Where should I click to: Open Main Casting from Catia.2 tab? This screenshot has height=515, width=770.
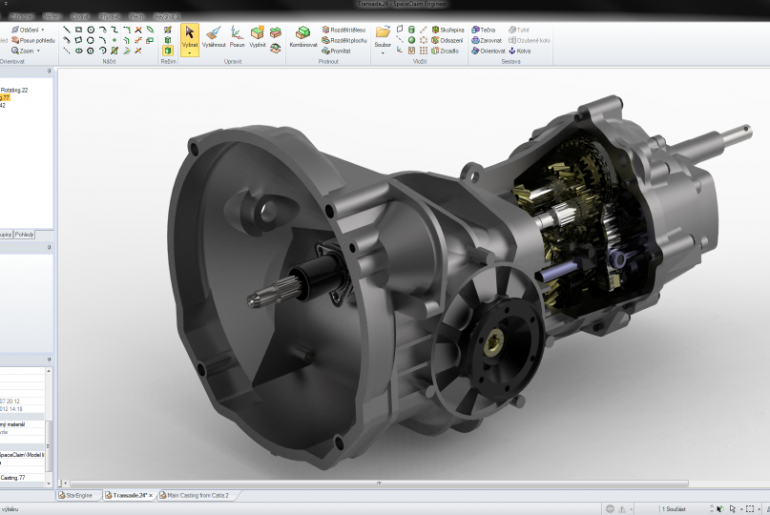click(x=198, y=495)
